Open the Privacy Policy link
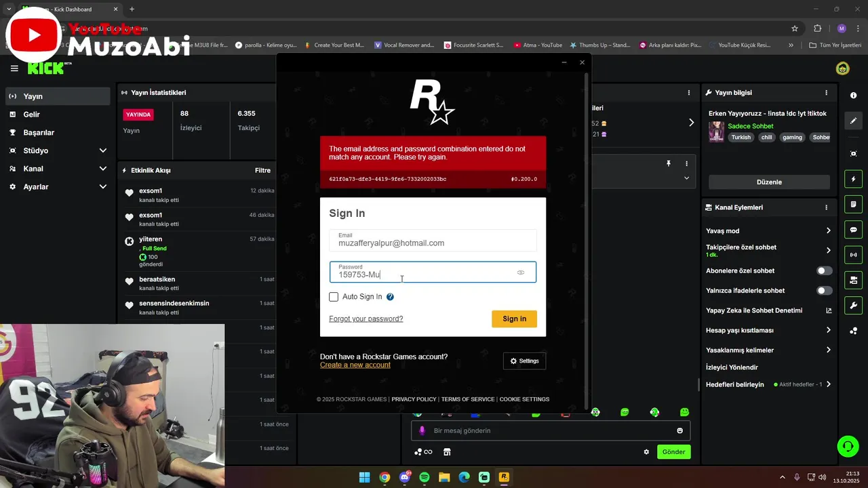This screenshot has height=488, width=868. pos(414,399)
